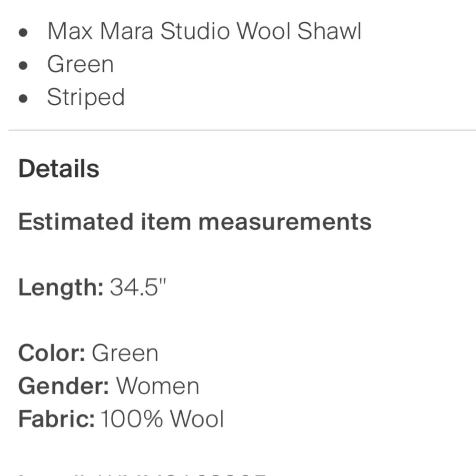Image resolution: width=476 pixels, height=476 pixels.
Task: Click 'Estimated item measurements' subheading
Action: (195, 222)
